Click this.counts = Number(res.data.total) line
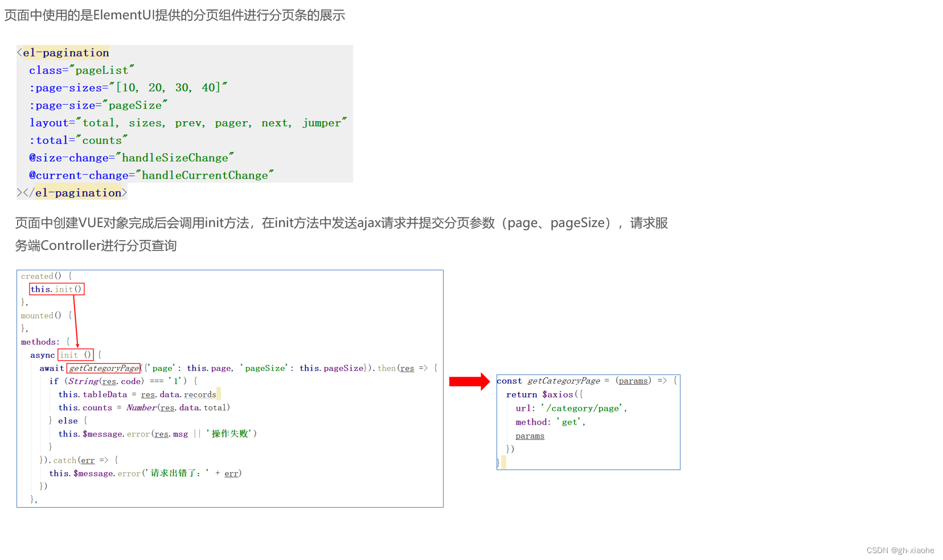 [144, 407]
